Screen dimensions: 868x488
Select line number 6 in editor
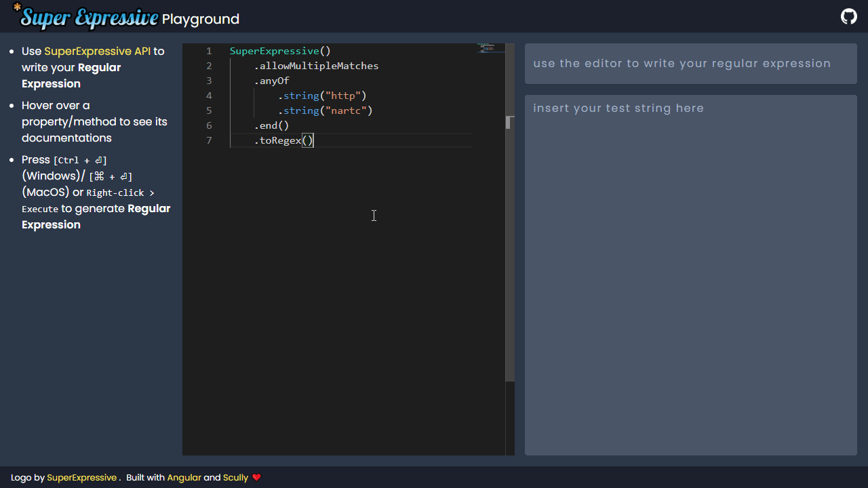tap(209, 125)
